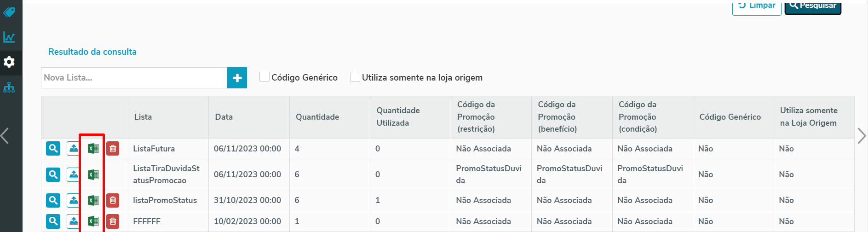The width and height of the screenshot is (868, 232).
Task: Enable the Código Genérico checkbox
Action: tap(264, 77)
